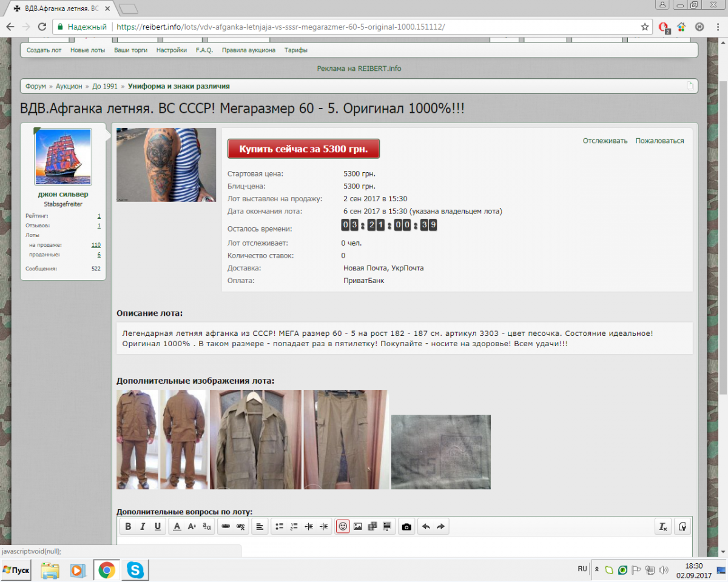The height and width of the screenshot is (582, 728).
Task: Open the F.A.Q. menu item
Action: (x=204, y=50)
